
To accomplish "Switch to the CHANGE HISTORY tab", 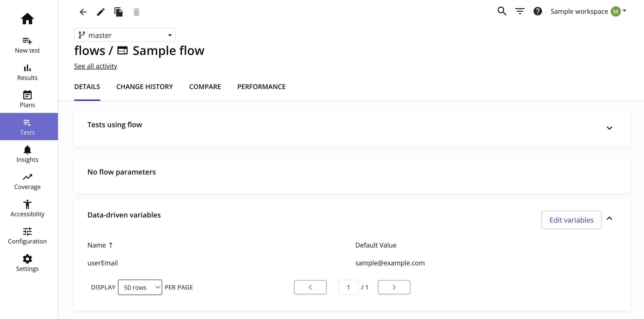I will tap(145, 87).
